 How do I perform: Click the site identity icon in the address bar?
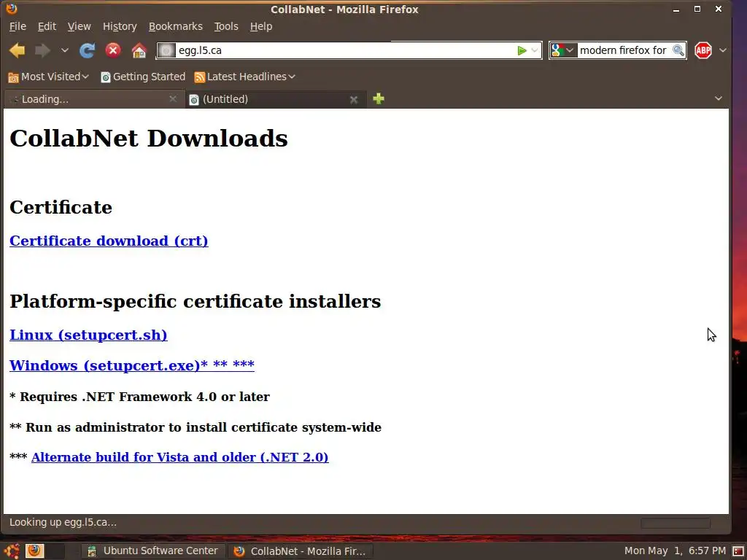[167, 50]
